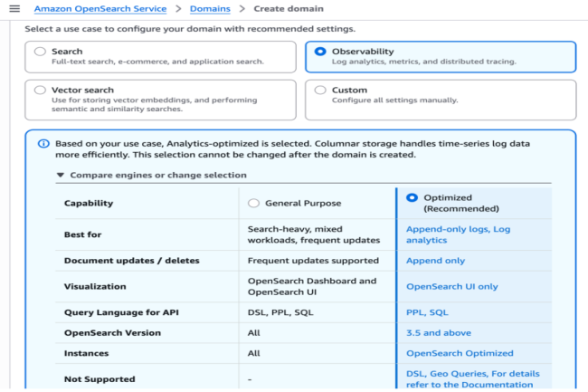Click the '3.5 and above' cell
Image resolution: width=588 pixels, height=392 pixels.
pyautogui.click(x=439, y=333)
